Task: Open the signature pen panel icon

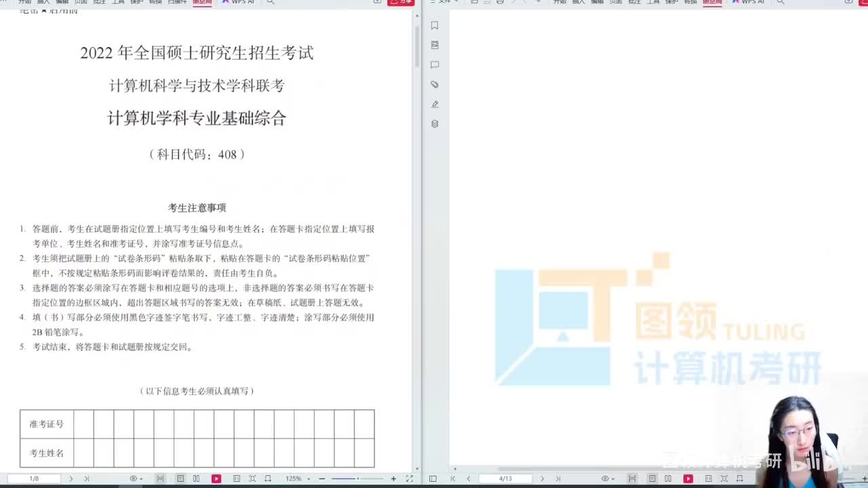Action: pos(435,104)
